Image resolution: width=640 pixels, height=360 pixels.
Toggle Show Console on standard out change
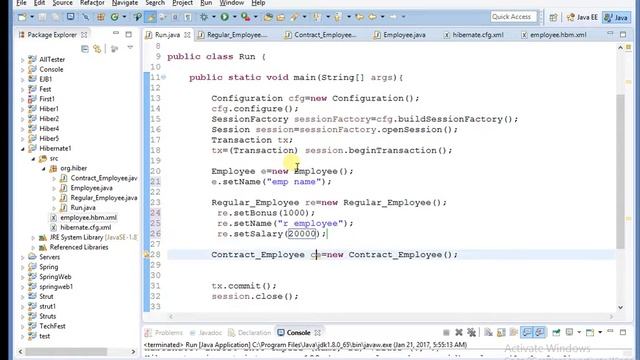(x=527, y=333)
